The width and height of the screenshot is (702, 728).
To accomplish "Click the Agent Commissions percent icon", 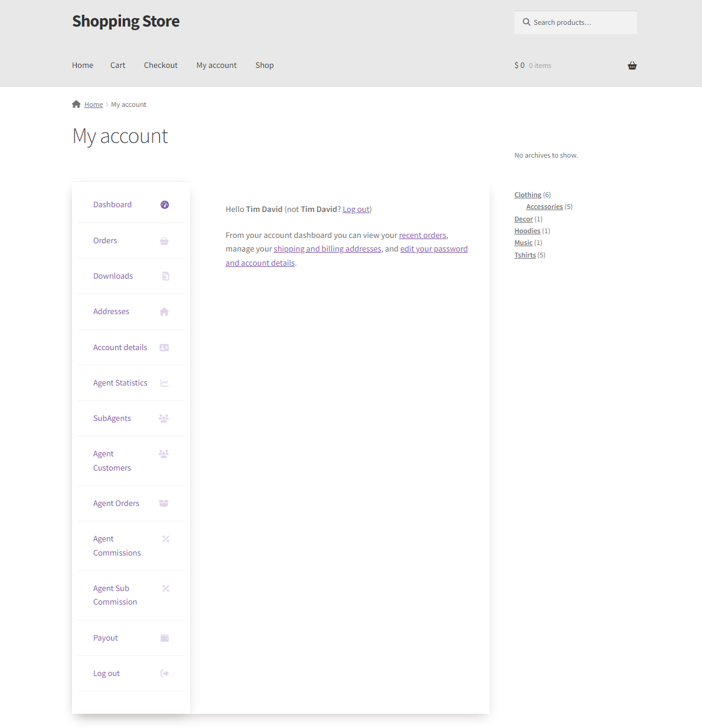I will click(x=166, y=539).
